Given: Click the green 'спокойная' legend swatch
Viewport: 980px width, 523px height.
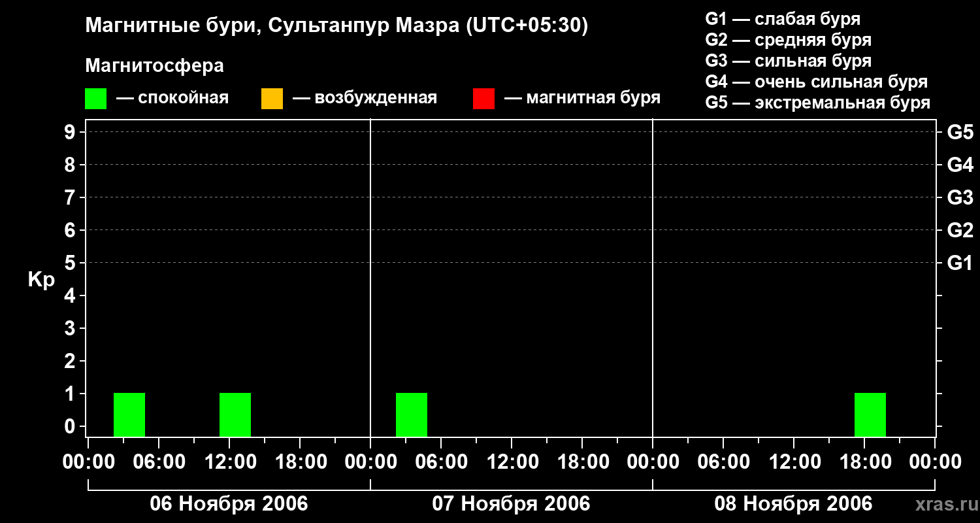Looking at the screenshot, I should point(95,99).
